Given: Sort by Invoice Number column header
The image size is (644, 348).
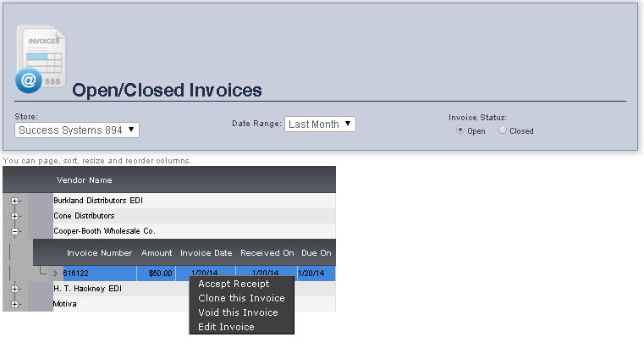Looking at the screenshot, I should pos(99,252).
